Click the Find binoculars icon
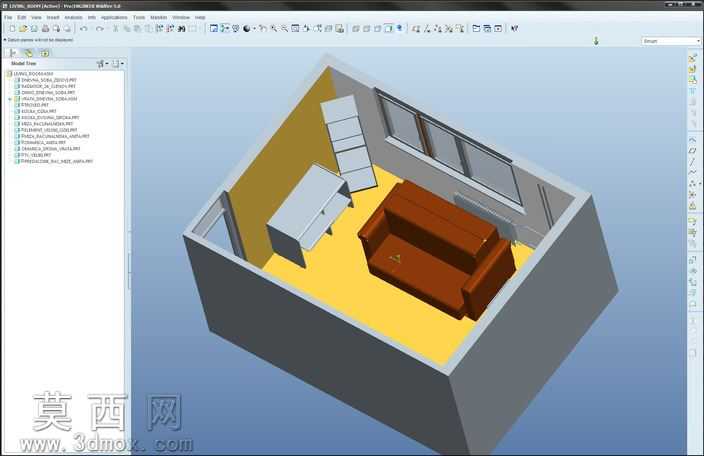 [x=181, y=29]
